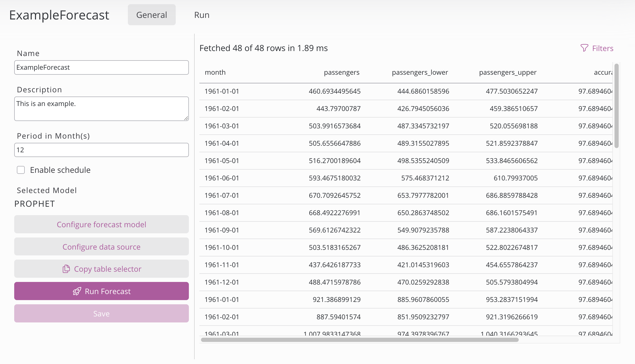635x364 pixels.
Task: Click the month column header
Action: (x=215, y=72)
